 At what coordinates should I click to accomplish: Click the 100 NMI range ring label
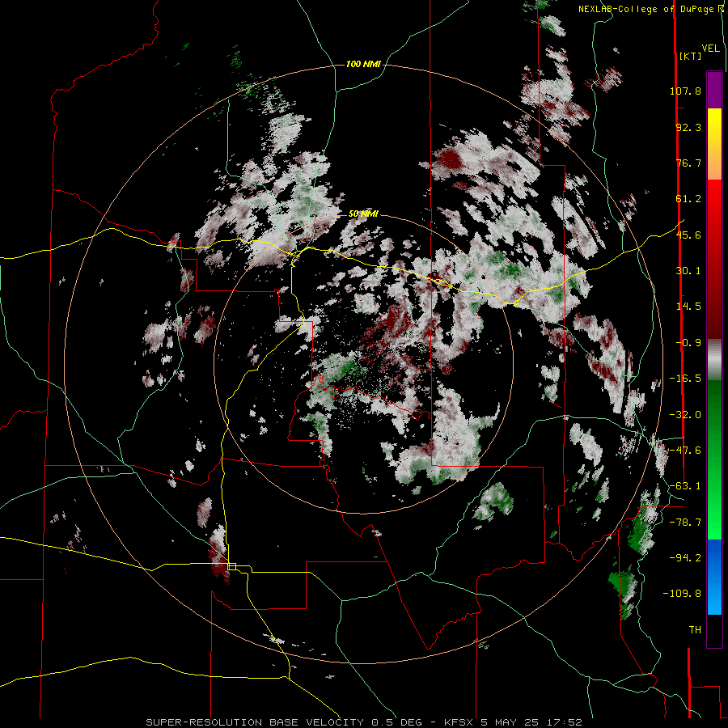[363, 64]
